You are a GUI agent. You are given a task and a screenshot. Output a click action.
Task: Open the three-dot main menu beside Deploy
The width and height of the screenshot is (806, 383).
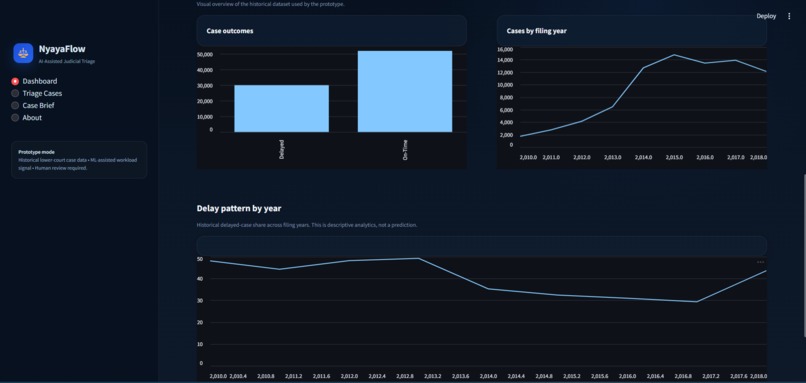(789, 16)
